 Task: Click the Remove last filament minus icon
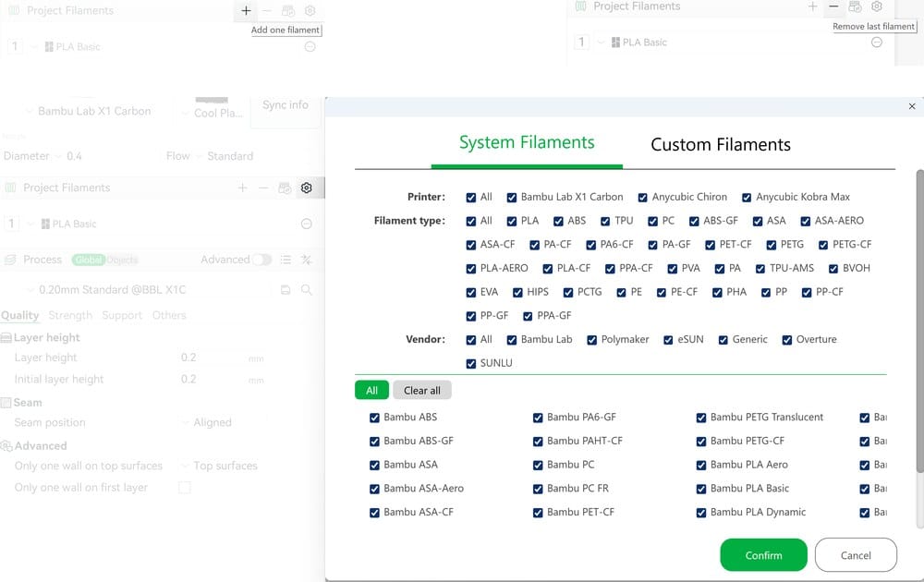tap(833, 6)
